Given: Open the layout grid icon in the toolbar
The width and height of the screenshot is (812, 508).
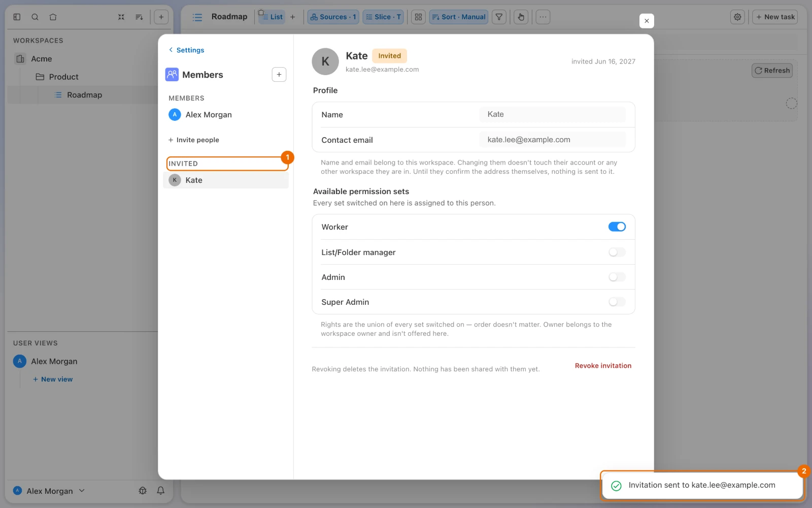Looking at the screenshot, I should coord(418,17).
